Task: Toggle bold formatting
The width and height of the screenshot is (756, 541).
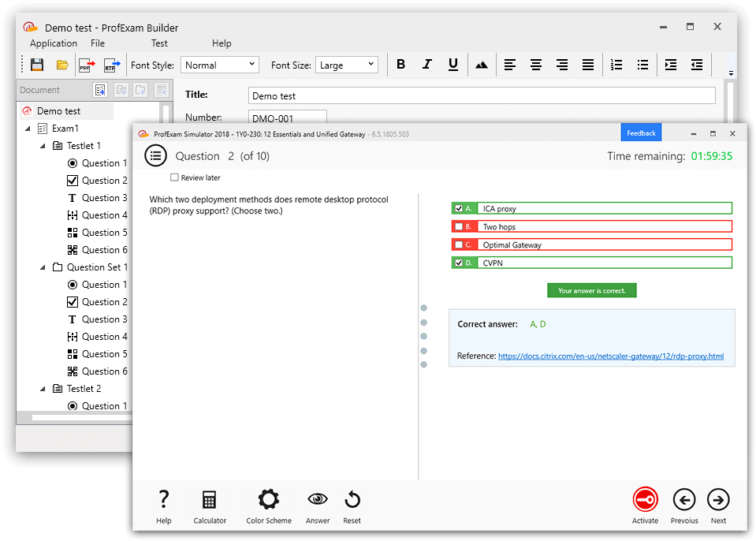Action: coord(400,64)
